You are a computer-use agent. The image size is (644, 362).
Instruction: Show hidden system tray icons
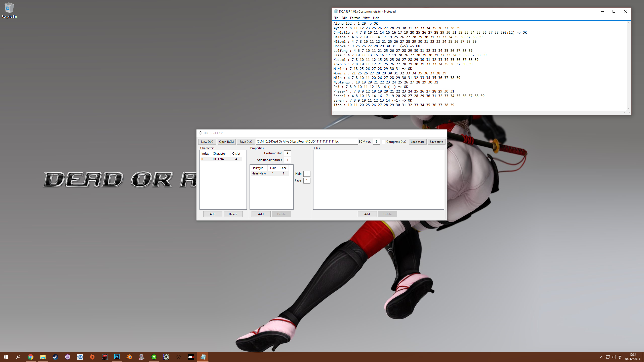(x=601, y=357)
